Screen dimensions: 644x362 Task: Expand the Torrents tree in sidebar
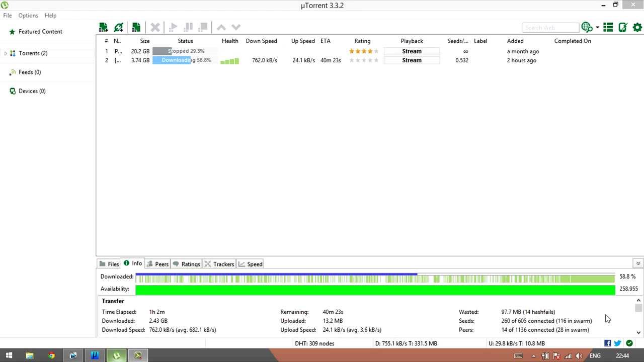coord(6,53)
